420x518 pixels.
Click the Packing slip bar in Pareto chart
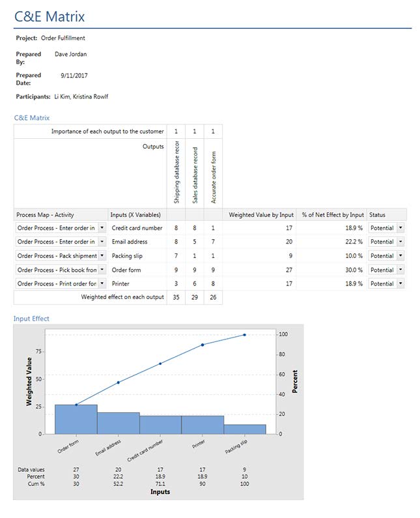[245, 429]
